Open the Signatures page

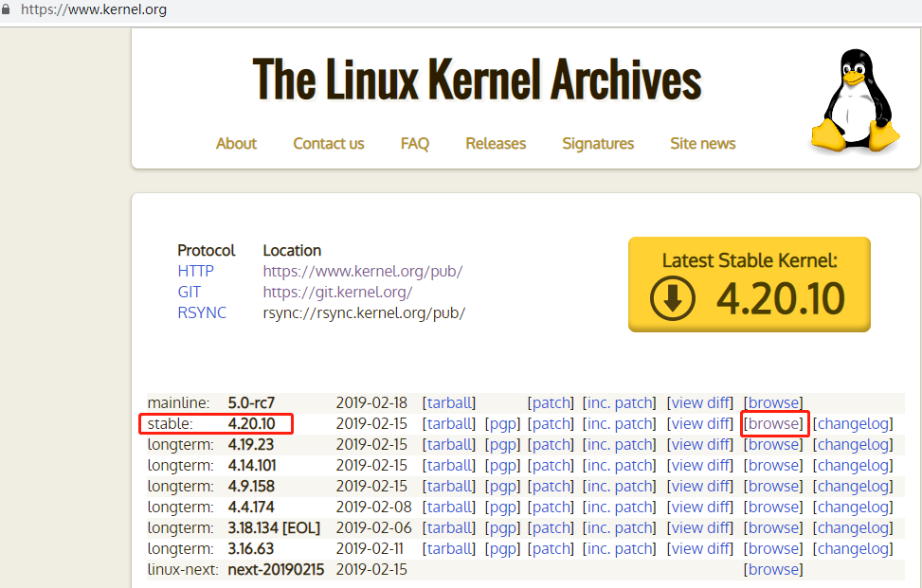coord(598,143)
